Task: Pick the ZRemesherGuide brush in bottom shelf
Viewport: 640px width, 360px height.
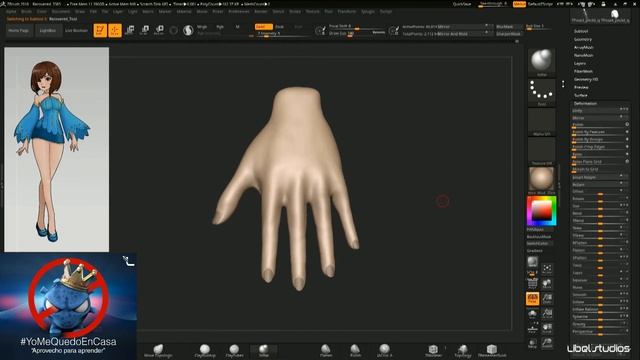Action: [x=492, y=350]
